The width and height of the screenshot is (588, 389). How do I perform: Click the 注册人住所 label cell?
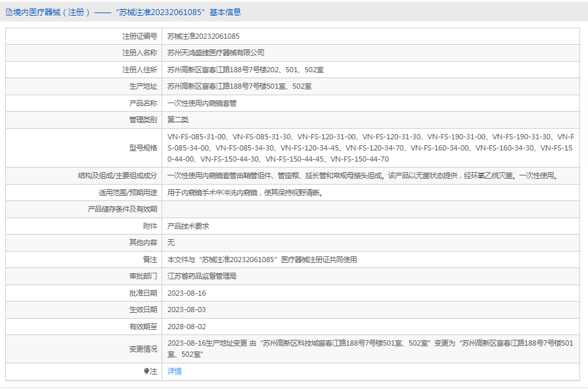[x=83, y=70]
